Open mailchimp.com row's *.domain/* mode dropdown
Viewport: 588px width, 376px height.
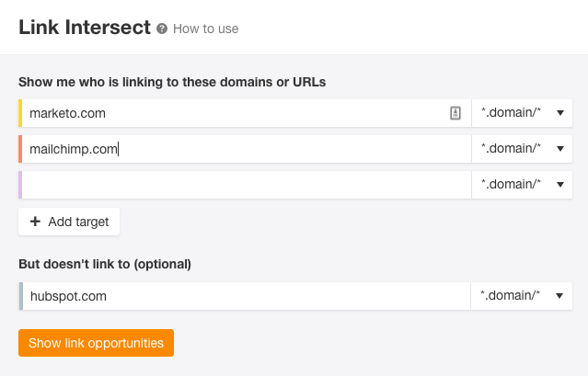(x=522, y=149)
